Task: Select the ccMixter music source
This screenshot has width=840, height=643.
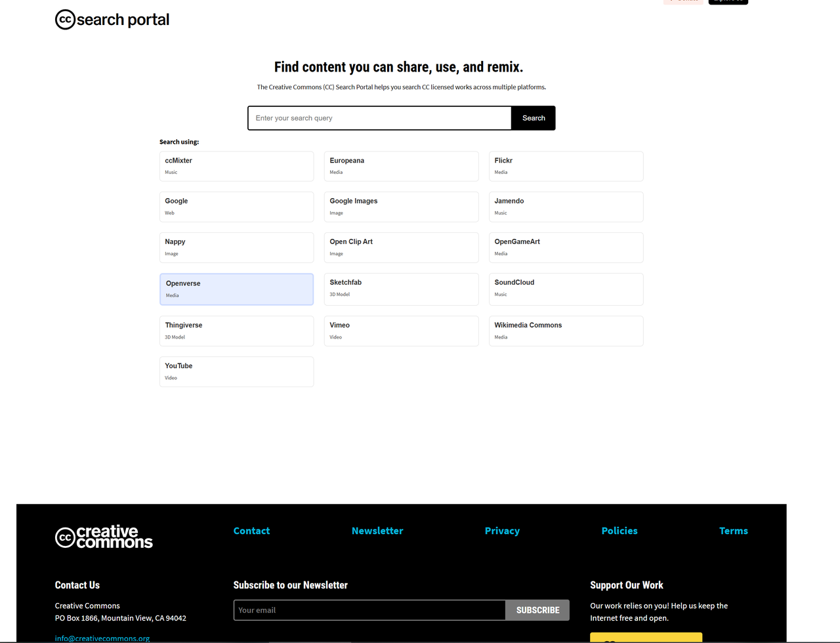Action: click(x=237, y=166)
